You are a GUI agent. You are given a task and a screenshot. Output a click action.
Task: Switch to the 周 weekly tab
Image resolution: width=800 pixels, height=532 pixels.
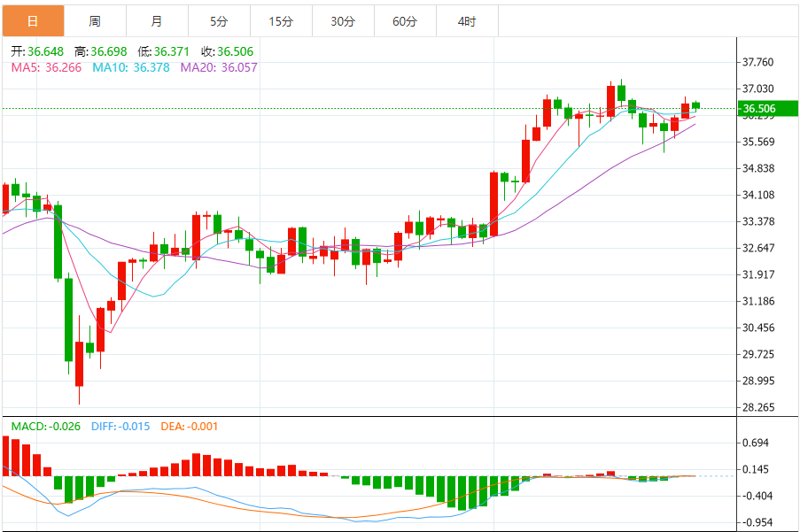tap(95, 21)
